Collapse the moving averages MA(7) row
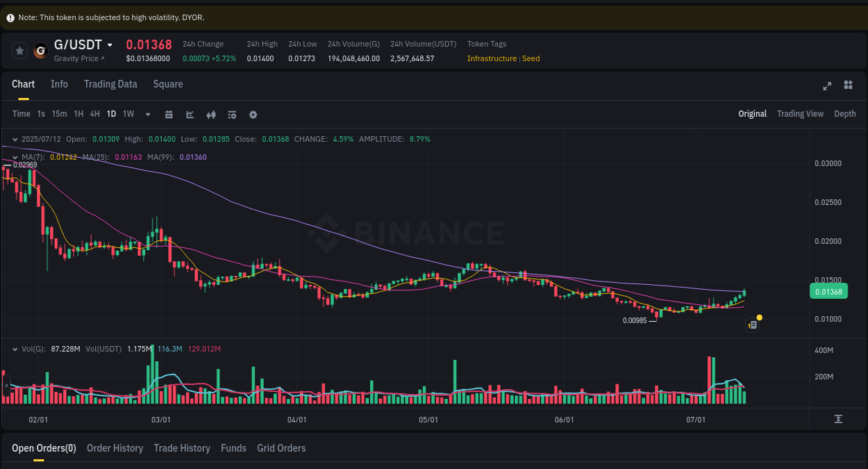868x469 pixels. (15, 157)
